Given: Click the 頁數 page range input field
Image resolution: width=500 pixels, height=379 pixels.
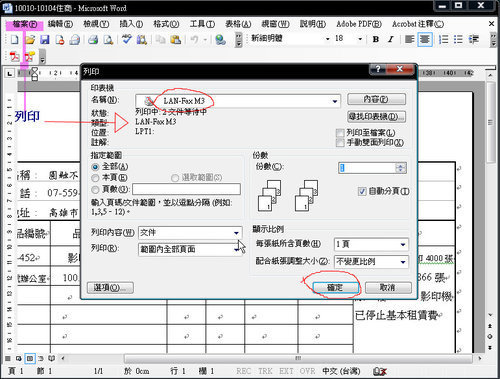Looking at the screenshot, I should point(186,189).
